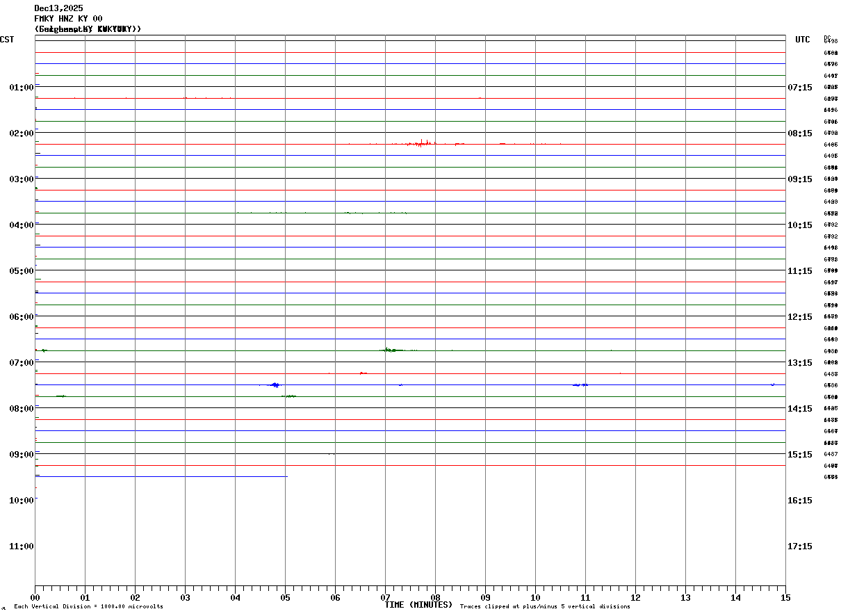Viewport: 841px width, 616px height.
Task: Click the 11:15 UTC time label
Action: click(800, 270)
